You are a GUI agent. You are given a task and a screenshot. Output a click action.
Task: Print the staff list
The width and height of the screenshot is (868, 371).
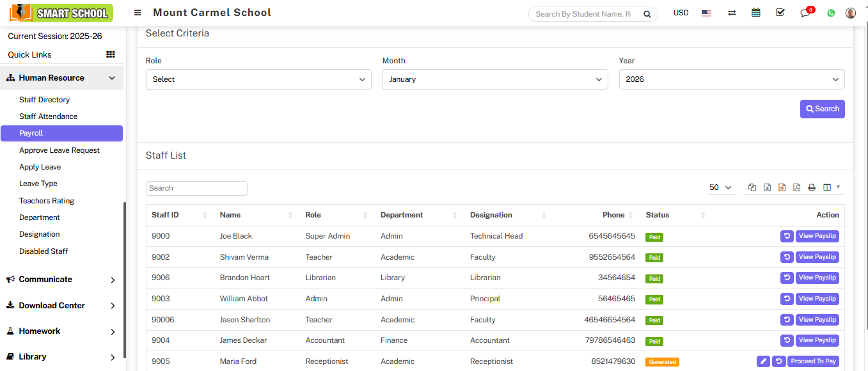(812, 187)
